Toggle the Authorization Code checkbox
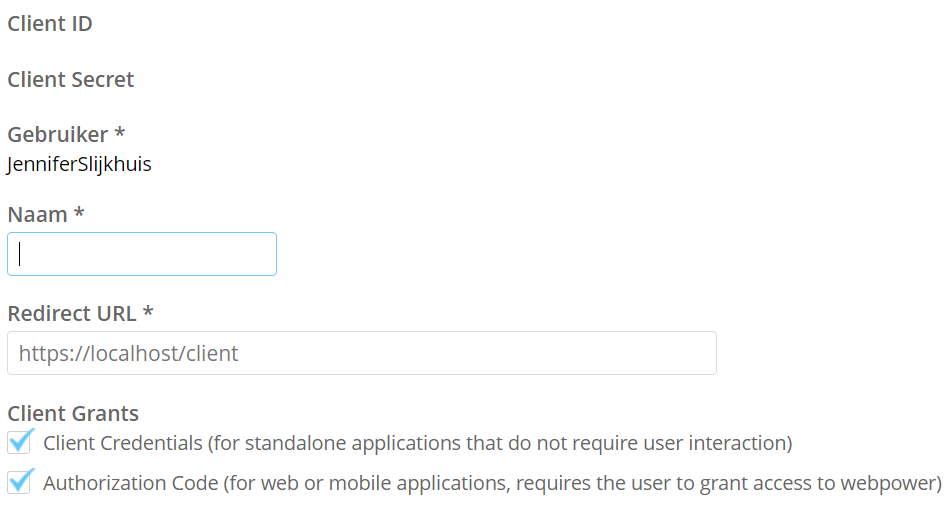Screen dimensions: 951x505 point(20,482)
